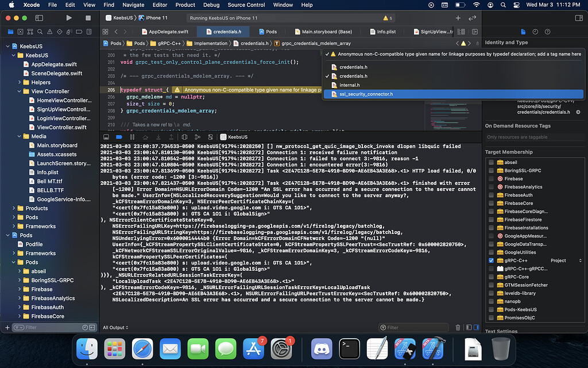Collapse the Media group
Image resolution: width=588 pixels, height=368 pixels.
pos(19,136)
